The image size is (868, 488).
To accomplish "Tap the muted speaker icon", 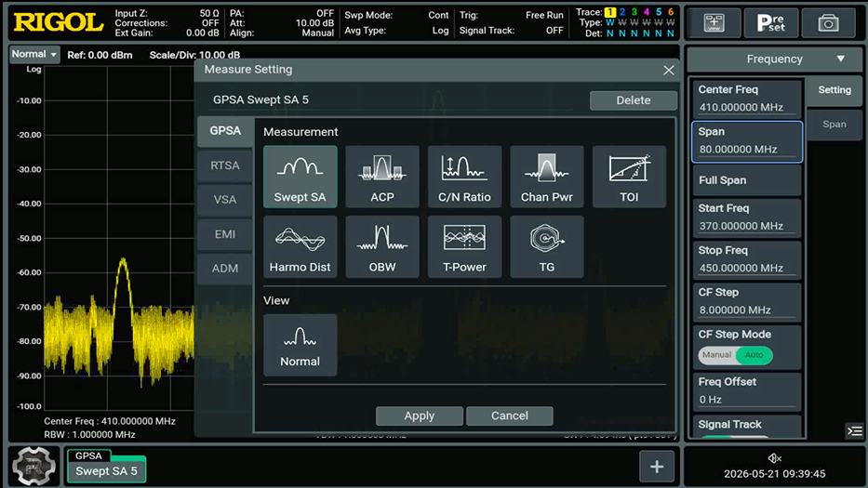I will pos(774,457).
